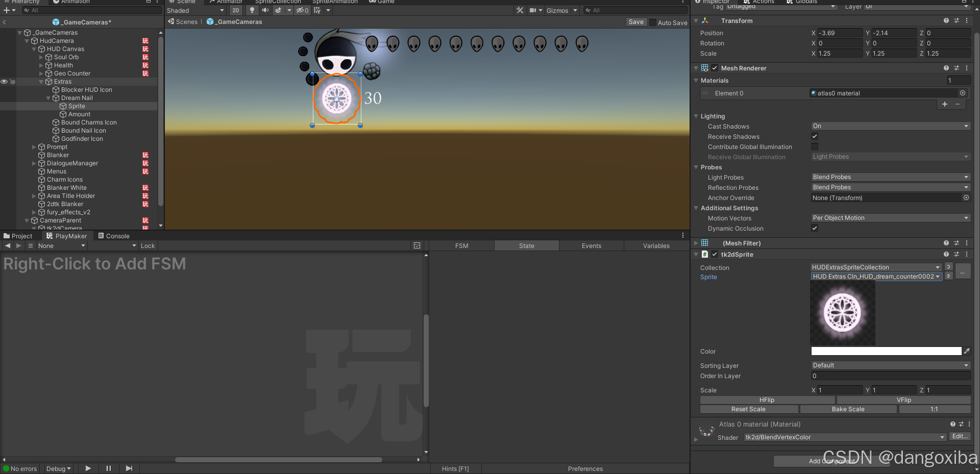
Task: Click Bake Scale button
Action: pyautogui.click(x=848, y=409)
